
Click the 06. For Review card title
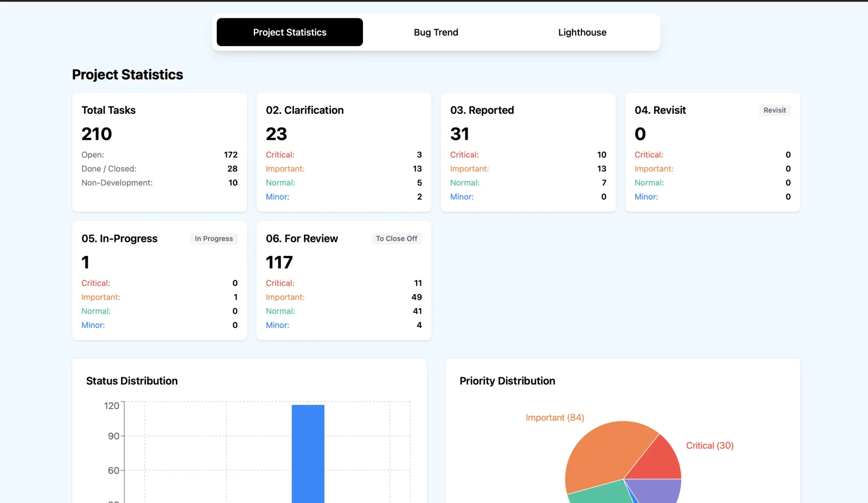click(302, 238)
